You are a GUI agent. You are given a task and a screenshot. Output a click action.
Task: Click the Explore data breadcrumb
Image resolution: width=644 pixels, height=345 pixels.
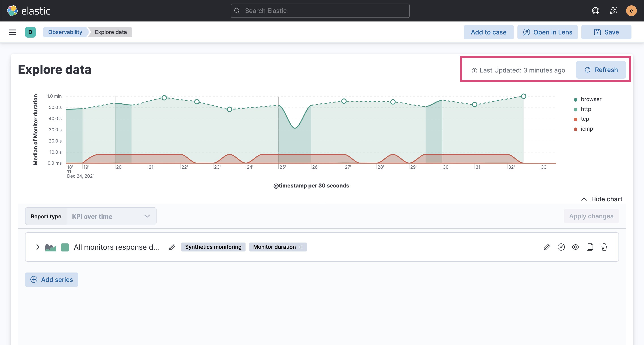click(111, 32)
